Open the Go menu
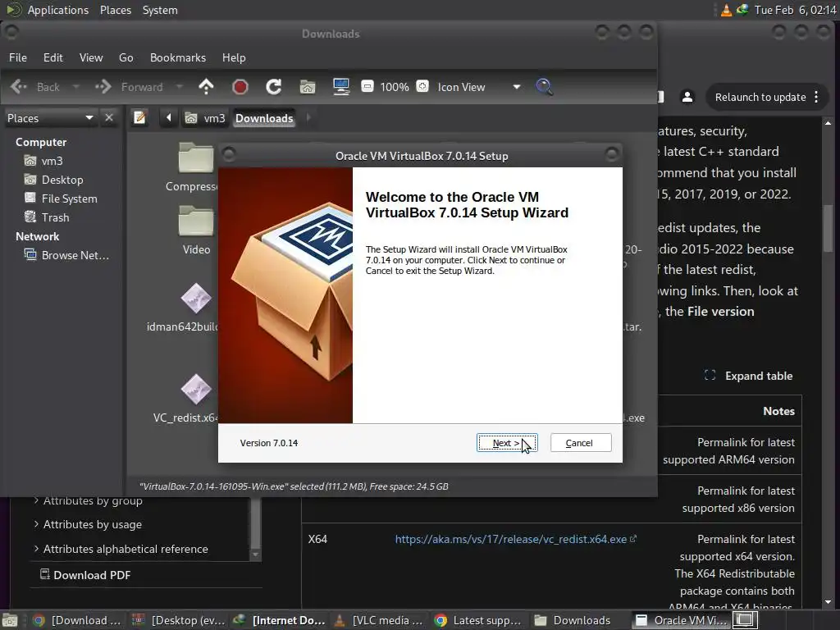 tap(126, 57)
